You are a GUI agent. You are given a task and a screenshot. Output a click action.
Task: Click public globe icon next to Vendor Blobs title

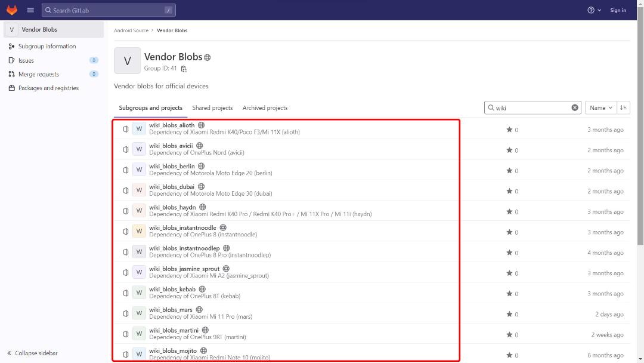208,57
